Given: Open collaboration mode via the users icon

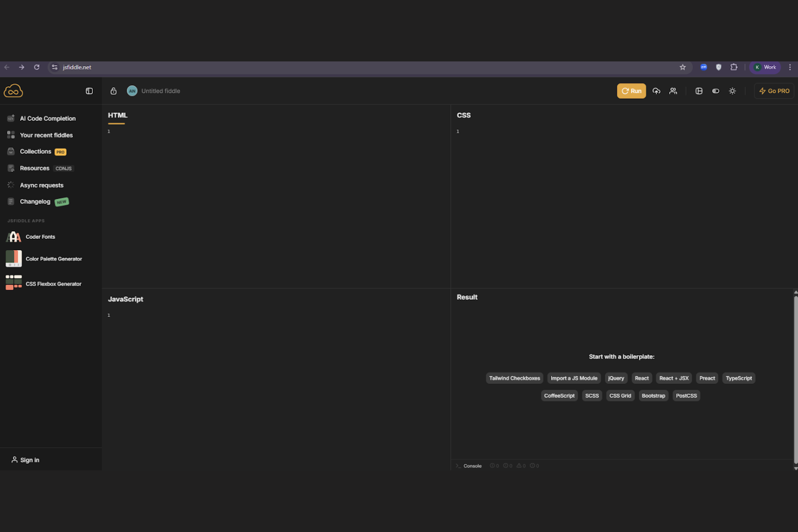Looking at the screenshot, I should pos(673,91).
